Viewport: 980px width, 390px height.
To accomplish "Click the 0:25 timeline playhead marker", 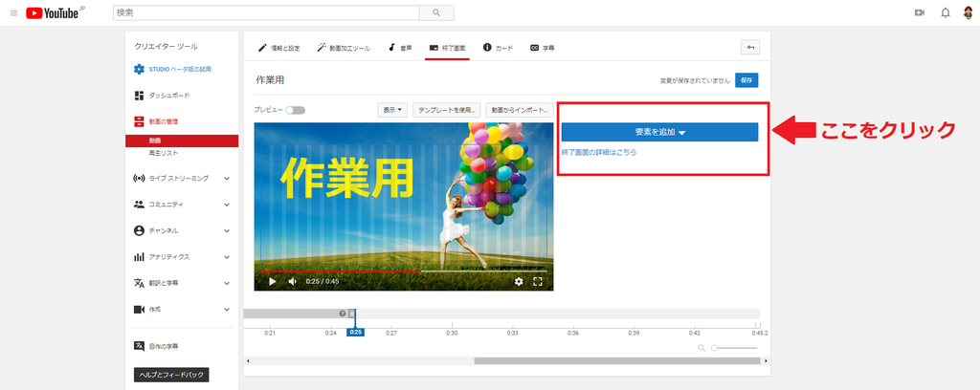I will pyautogui.click(x=355, y=333).
